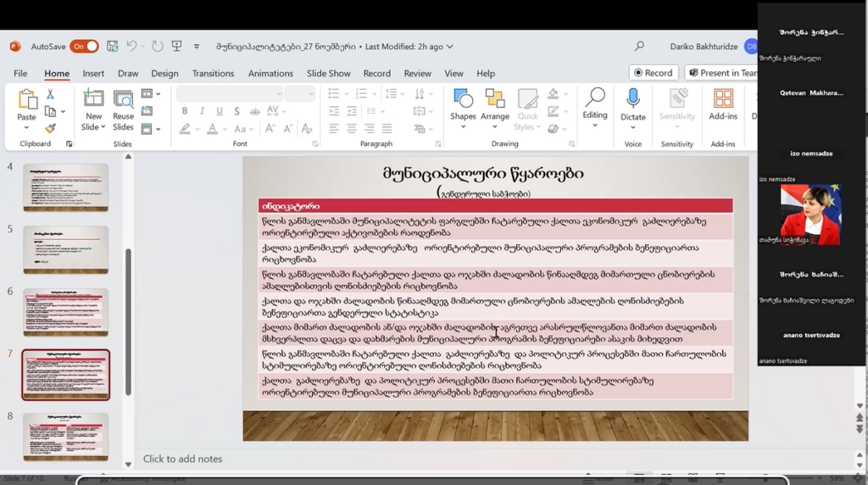Screen dimensions: 868x485
Task: Open Reuse Slides pane
Action: pyautogui.click(x=123, y=110)
